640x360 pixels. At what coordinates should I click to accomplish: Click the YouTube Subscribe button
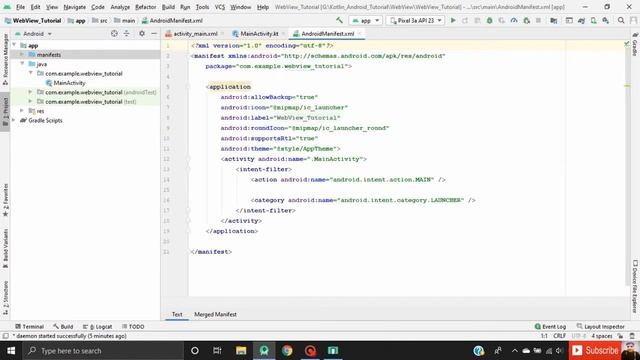(x=596, y=351)
